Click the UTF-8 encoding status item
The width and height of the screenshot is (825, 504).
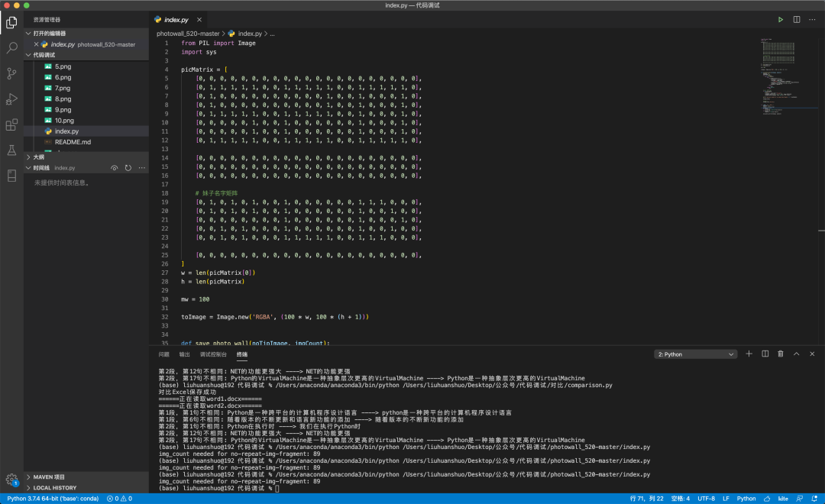(705, 499)
